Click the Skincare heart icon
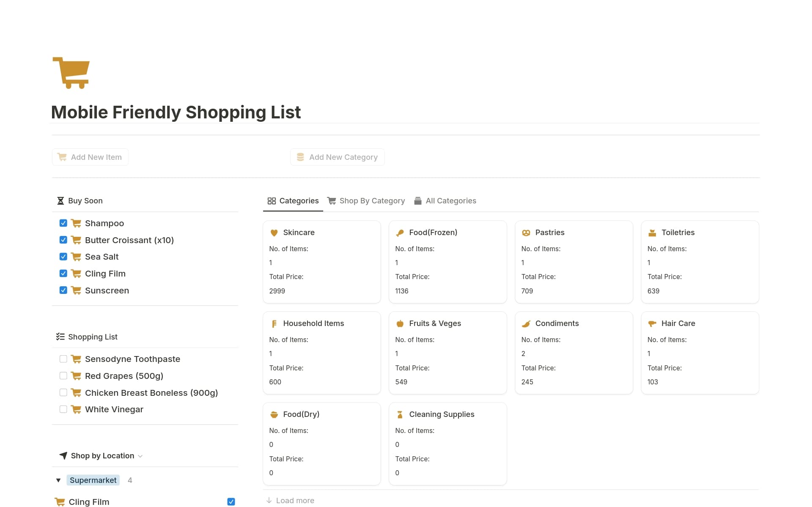Screen dimensions: 812x507 click(x=274, y=232)
